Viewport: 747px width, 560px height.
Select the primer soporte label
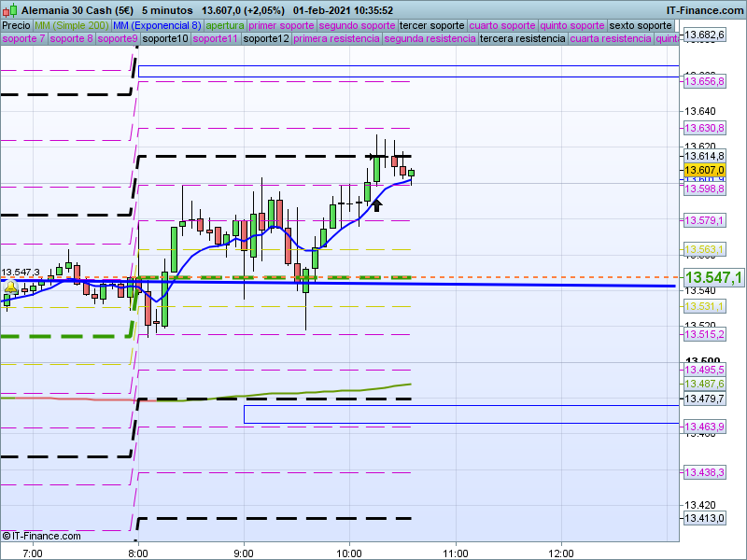coord(281,25)
